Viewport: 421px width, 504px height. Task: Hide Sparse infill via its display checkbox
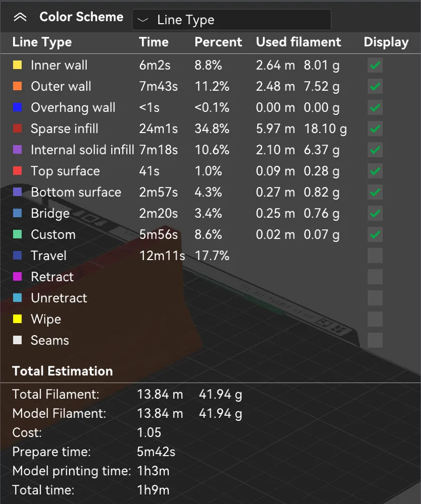click(x=375, y=129)
